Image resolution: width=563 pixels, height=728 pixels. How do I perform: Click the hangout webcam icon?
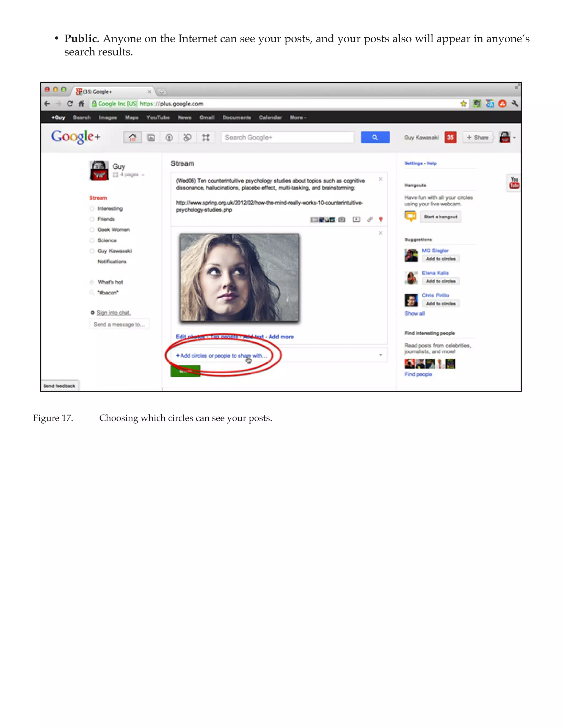[x=411, y=216]
